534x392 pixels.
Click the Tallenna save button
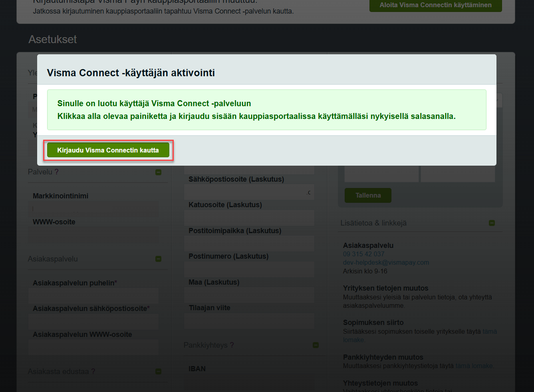[x=368, y=195]
